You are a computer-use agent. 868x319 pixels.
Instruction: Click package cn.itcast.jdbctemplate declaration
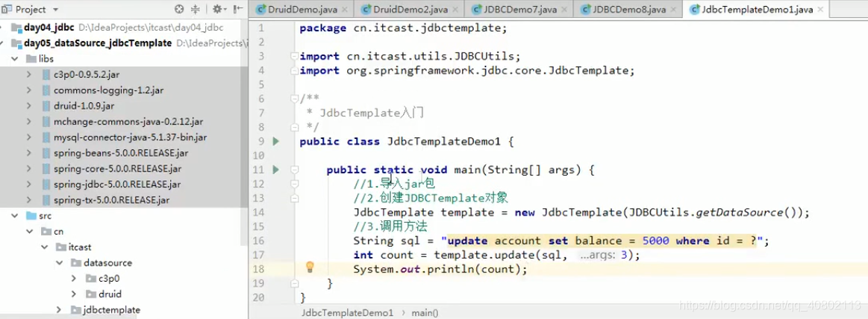tap(403, 28)
